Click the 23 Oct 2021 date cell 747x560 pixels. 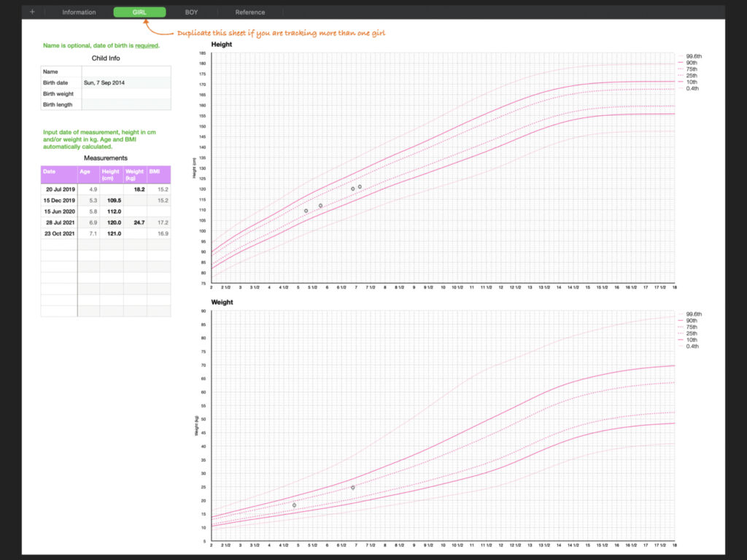[58, 233]
